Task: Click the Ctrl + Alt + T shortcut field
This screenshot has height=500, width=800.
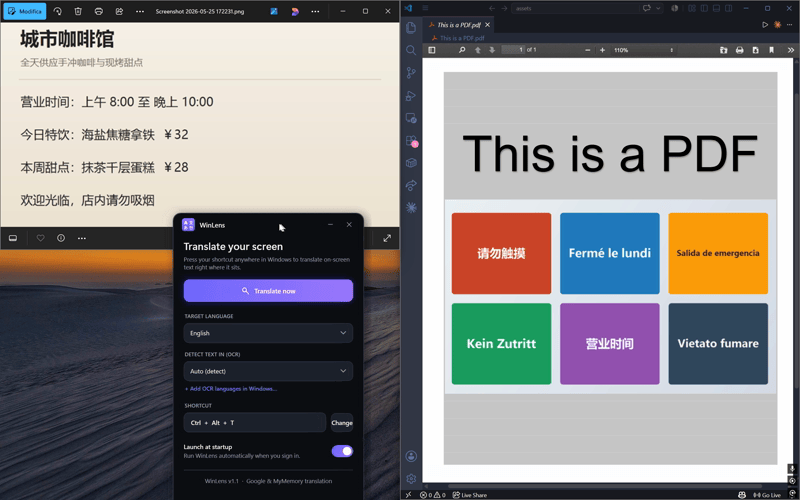Action: [x=255, y=423]
